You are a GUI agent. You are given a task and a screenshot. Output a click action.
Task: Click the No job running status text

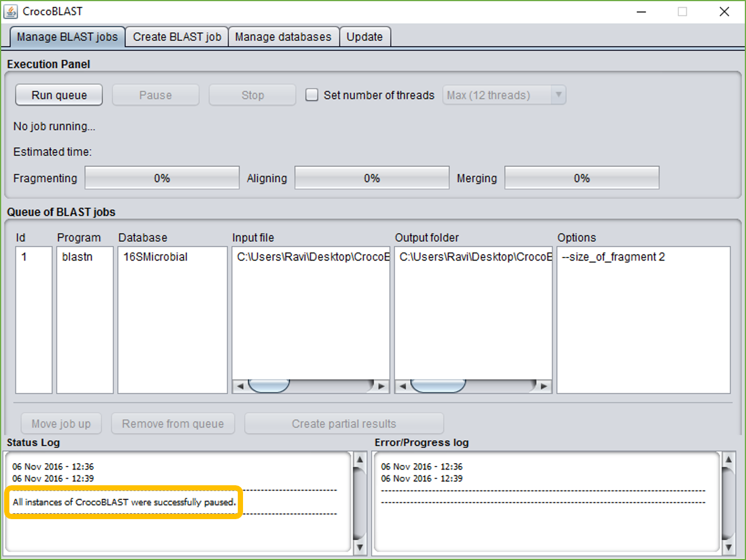54,126
